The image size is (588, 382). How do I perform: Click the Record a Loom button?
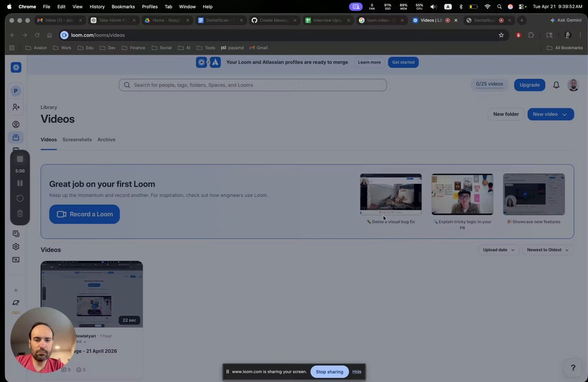(x=84, y=214)
